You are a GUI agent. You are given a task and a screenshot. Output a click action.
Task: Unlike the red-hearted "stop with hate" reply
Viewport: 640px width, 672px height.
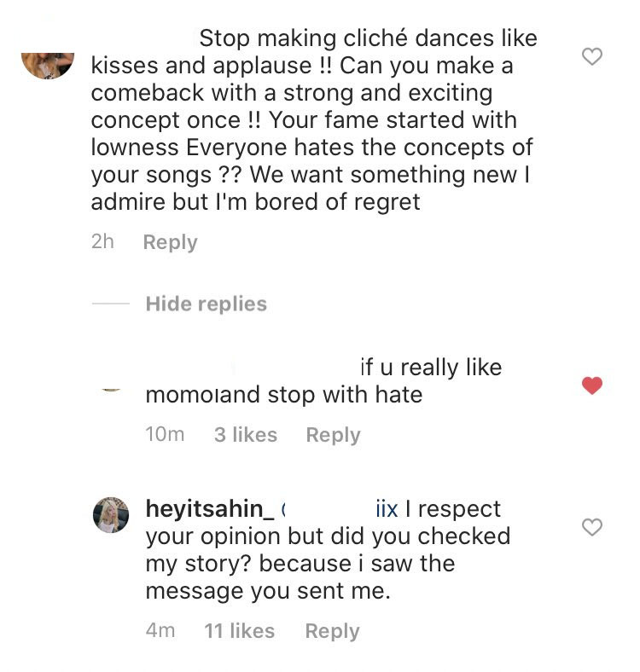click(x=591, y=386)
